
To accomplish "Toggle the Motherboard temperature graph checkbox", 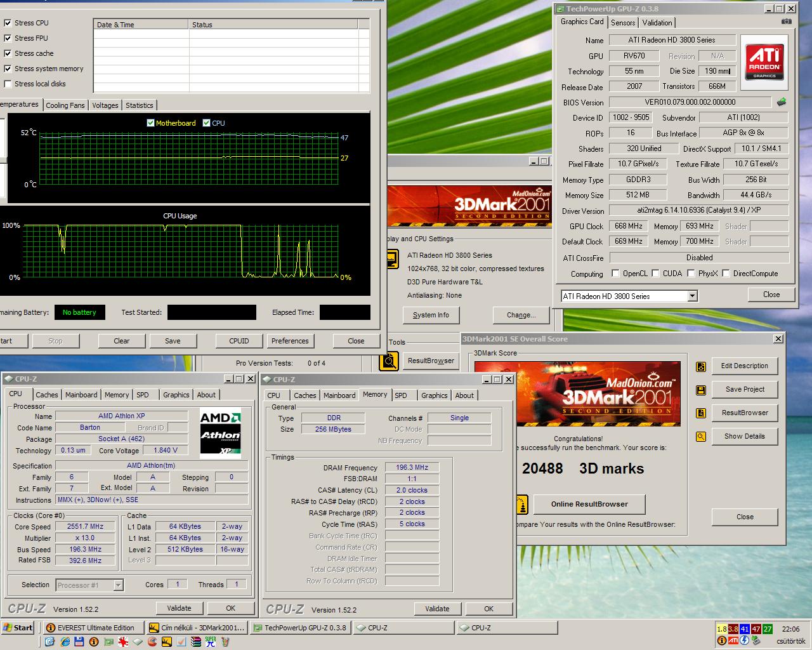I will coord(150,123).
